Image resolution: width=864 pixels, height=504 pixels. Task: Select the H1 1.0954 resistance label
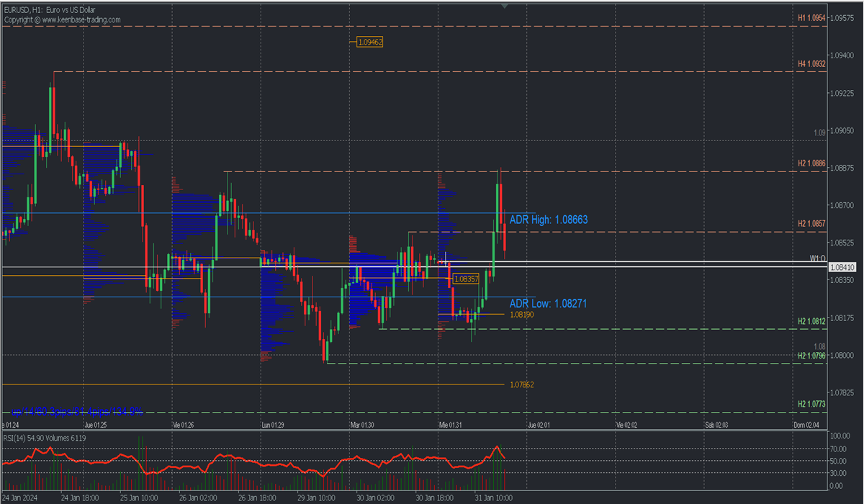pyautogui.click(x=811, y=17)
